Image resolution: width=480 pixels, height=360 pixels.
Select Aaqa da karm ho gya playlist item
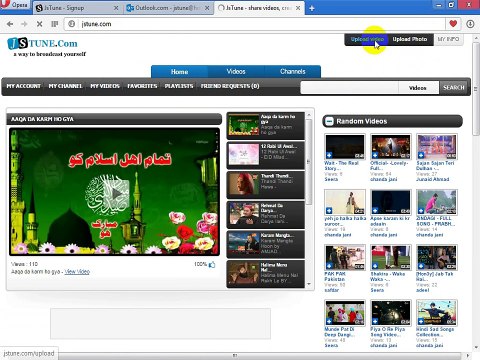coord(266,125)
